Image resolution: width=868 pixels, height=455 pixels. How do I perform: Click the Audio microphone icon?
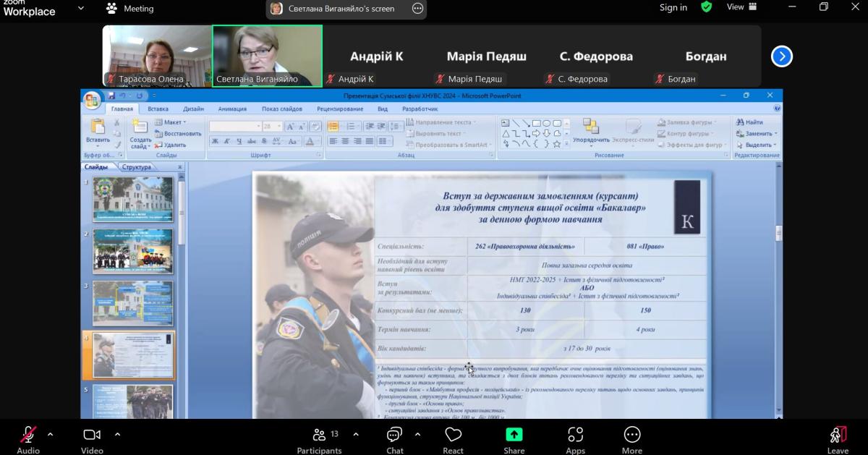click(x=28, y=434)
